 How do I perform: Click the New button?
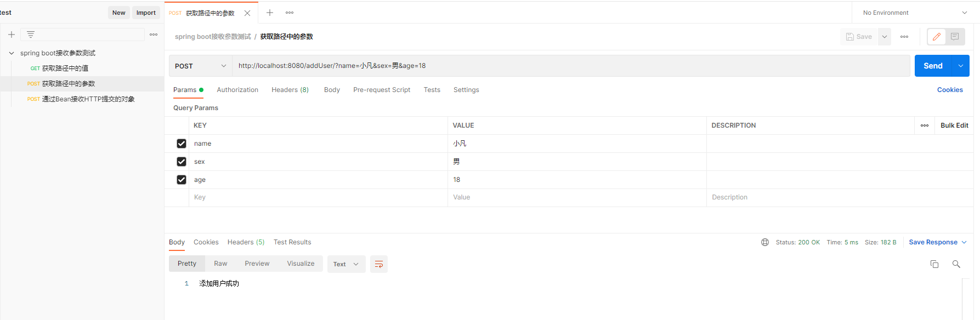coord(118,13)
